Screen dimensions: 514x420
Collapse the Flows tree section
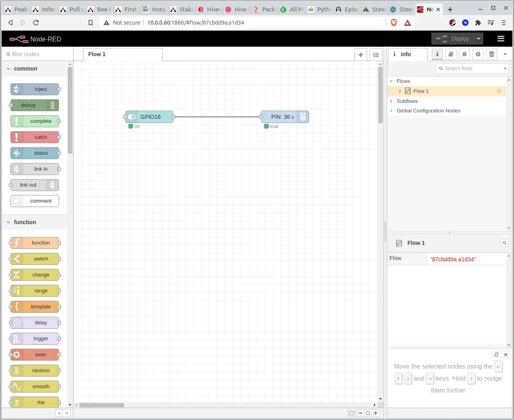[x=391, y=81]
